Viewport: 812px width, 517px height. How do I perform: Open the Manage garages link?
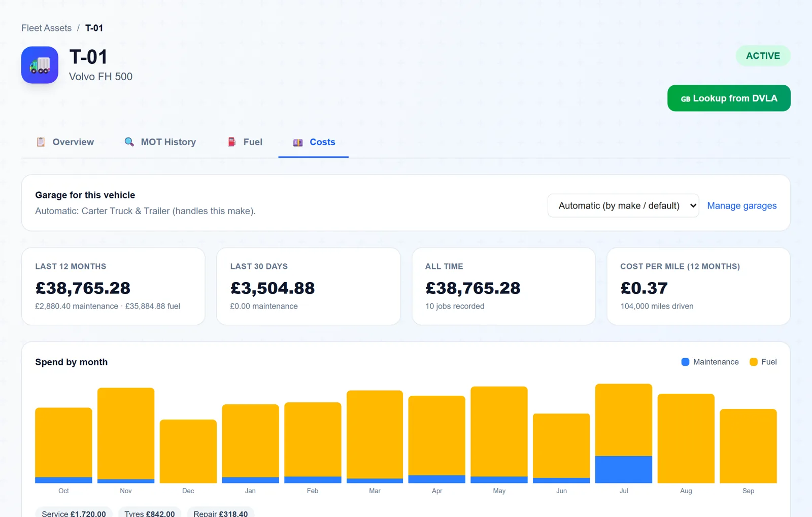[741, 205]
